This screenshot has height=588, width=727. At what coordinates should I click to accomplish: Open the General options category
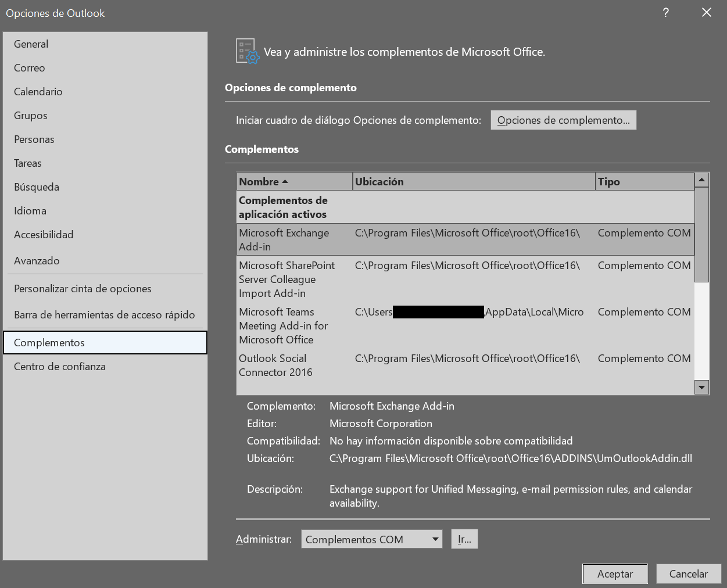(105, 44)
